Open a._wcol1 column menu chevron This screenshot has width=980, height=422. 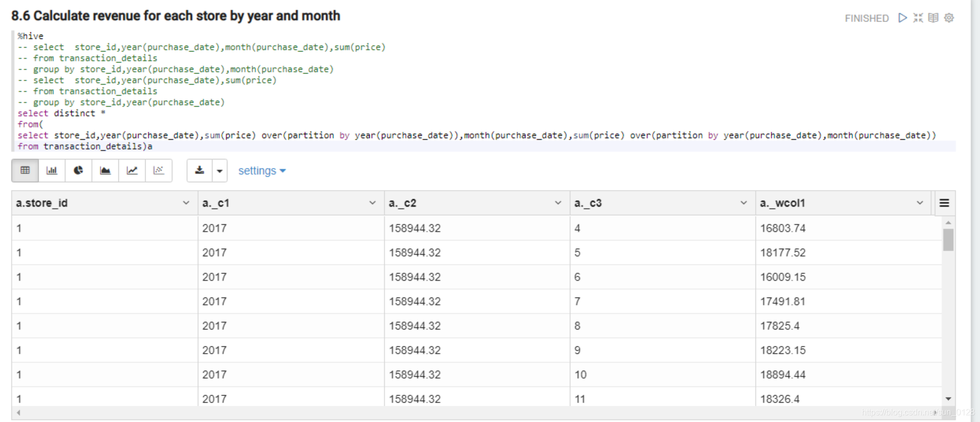920,203
